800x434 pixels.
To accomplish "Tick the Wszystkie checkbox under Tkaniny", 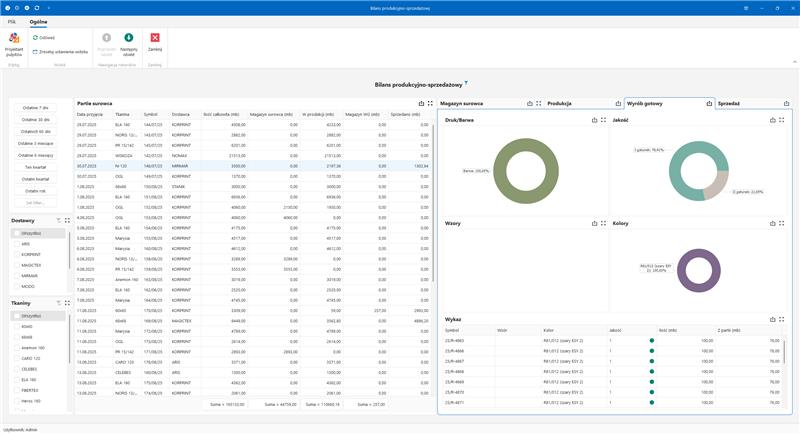I will pyautogui.click(x=15, y=316).
